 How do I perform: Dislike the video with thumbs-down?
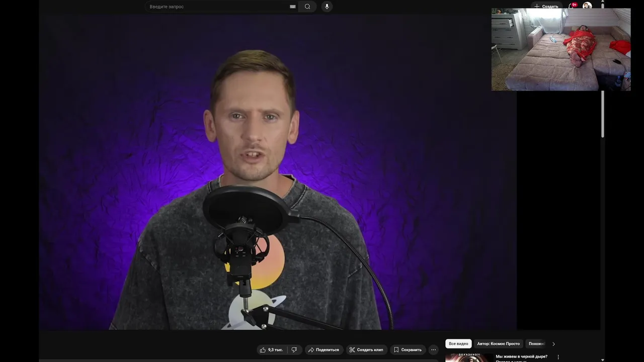(294, 350)
